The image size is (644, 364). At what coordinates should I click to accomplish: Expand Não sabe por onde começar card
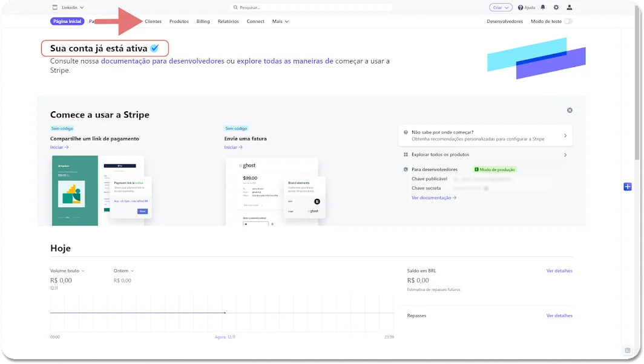tap(485, 136)
